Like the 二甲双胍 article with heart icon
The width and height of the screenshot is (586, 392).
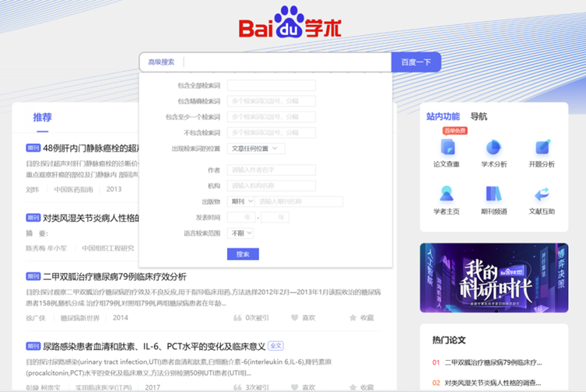tap(294, 317)
